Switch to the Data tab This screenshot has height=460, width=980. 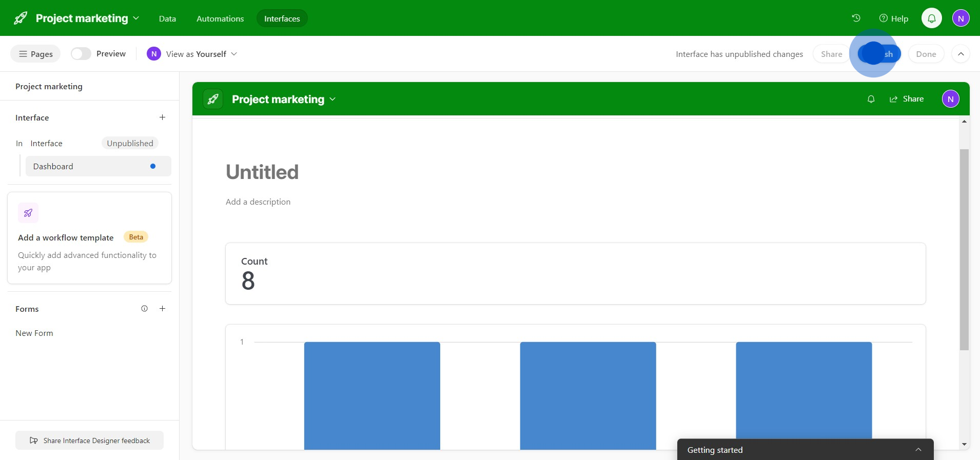click(x=167, y=18)
